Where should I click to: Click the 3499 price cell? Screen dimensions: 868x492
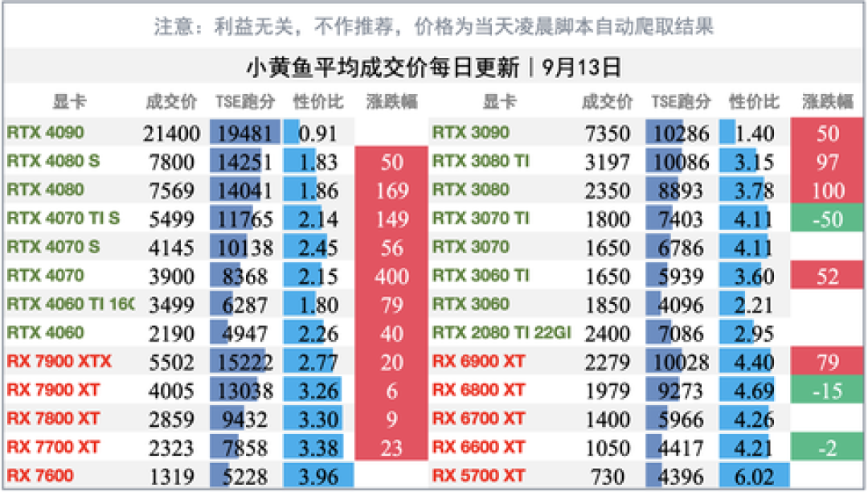tap(172, 305)
